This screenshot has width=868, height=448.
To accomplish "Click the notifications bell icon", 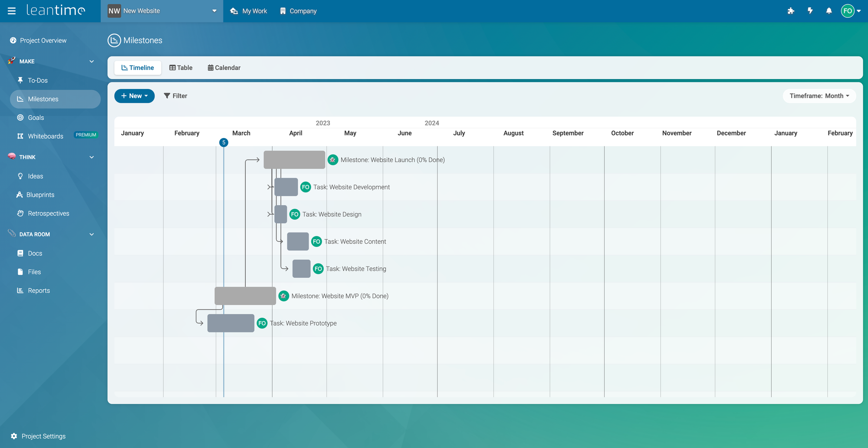I will [829, 11].
